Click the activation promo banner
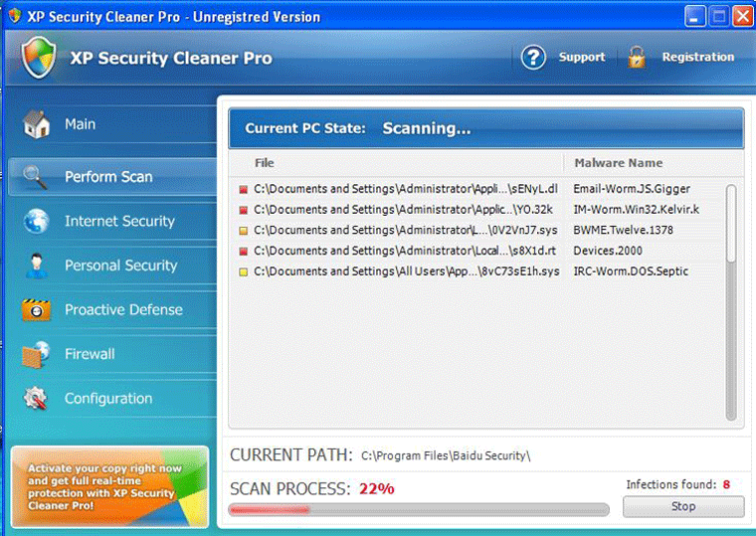 pyautogui.click(x=109, y=485)
